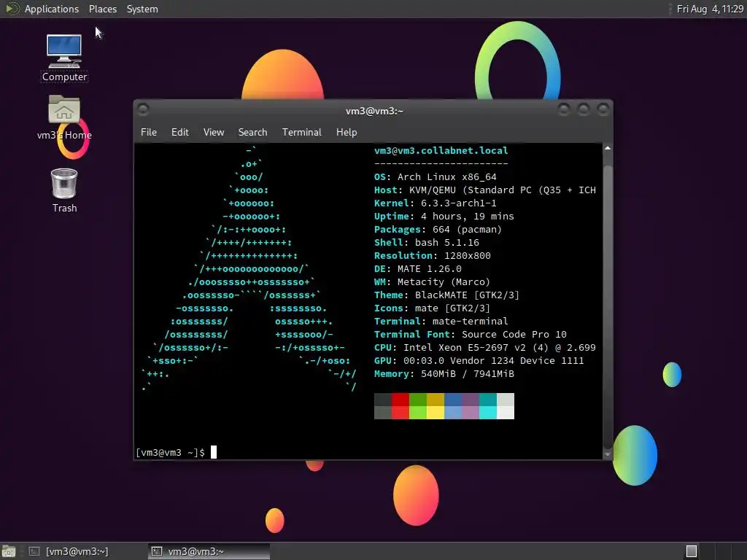The image size is (747, 560).
Task: Click the Terminal: mate-terminal line
Action: click(441, 322)
